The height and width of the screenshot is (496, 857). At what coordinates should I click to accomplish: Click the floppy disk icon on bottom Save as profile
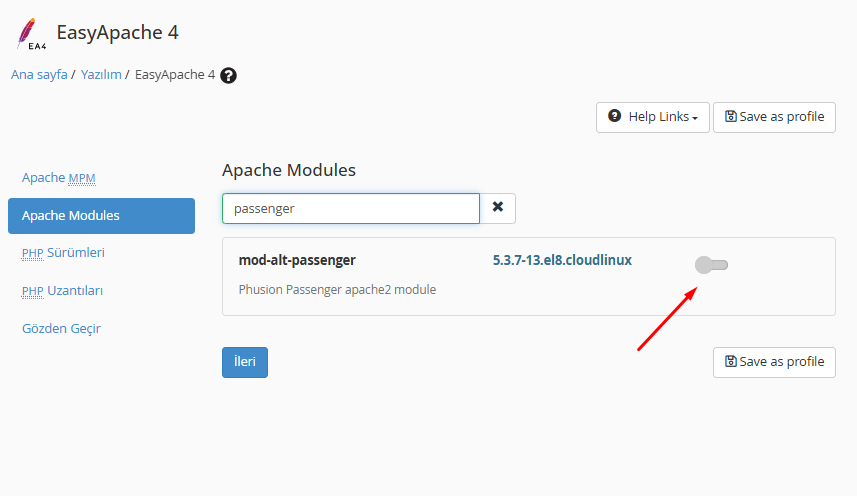[730, 361]
